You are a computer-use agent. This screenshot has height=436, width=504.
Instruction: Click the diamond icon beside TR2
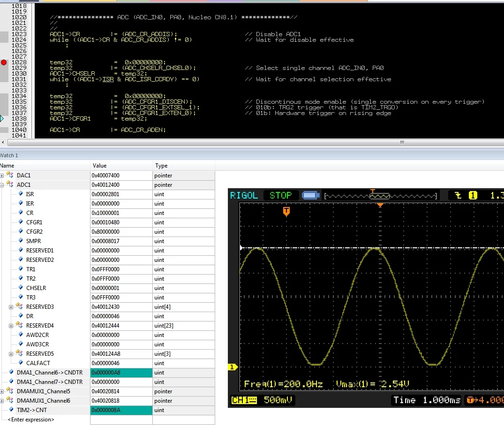click(x=21, y=278)
